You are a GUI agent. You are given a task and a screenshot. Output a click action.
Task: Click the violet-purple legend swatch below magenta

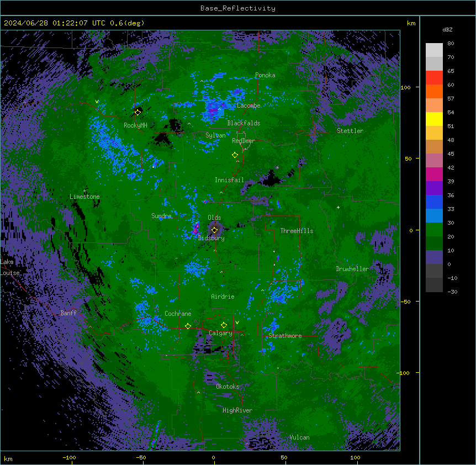coord(434,188)
